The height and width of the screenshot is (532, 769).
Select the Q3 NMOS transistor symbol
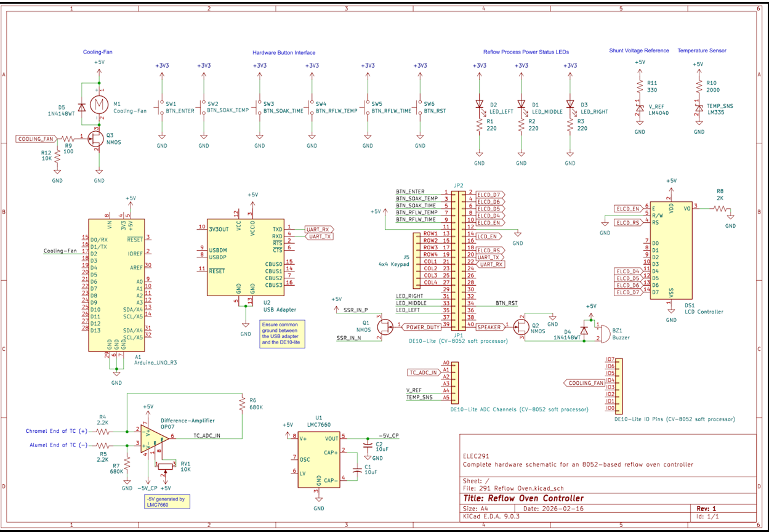96,139
